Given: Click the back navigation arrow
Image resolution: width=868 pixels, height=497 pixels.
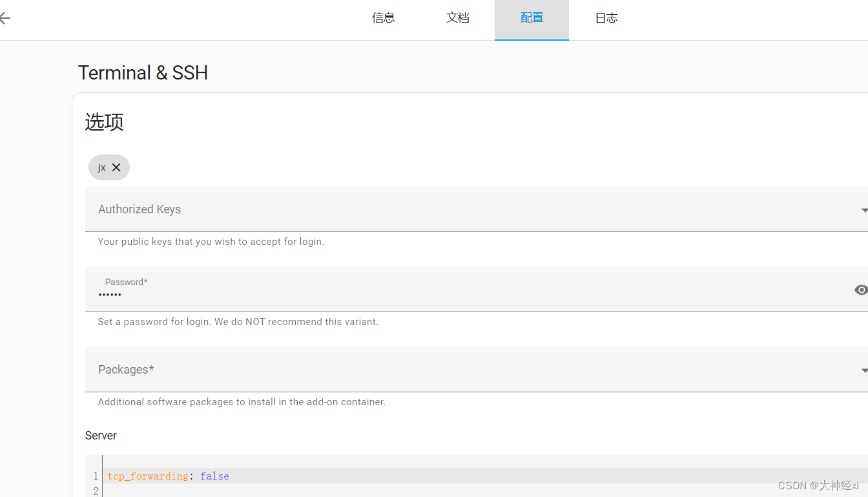Looking at the screenshot, I should [x=5, y=18].
